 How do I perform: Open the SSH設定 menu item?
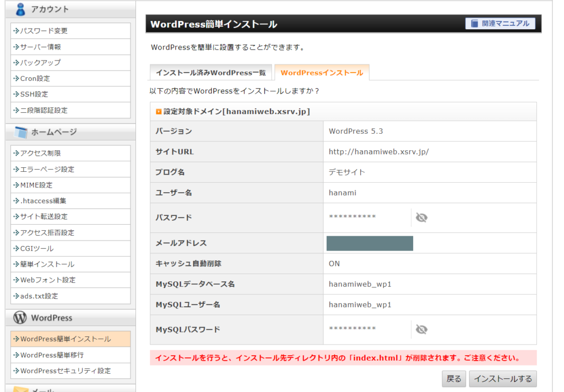pyautogui.click(x=70, y=94)
